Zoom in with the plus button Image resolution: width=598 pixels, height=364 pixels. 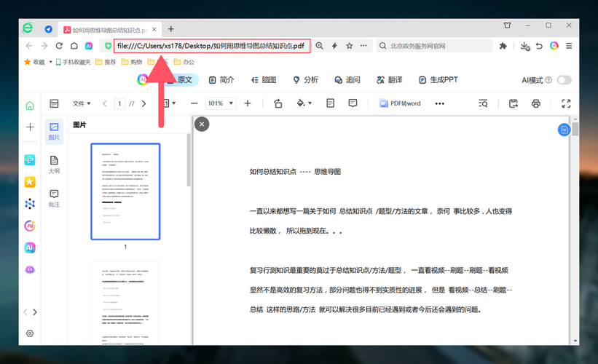click(248, 103)
